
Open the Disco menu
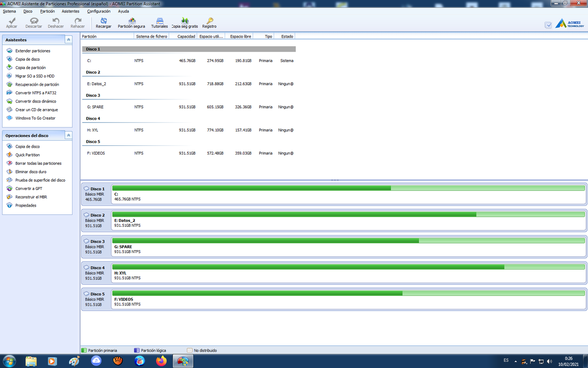pyautogui.click(x=28, y=11)
